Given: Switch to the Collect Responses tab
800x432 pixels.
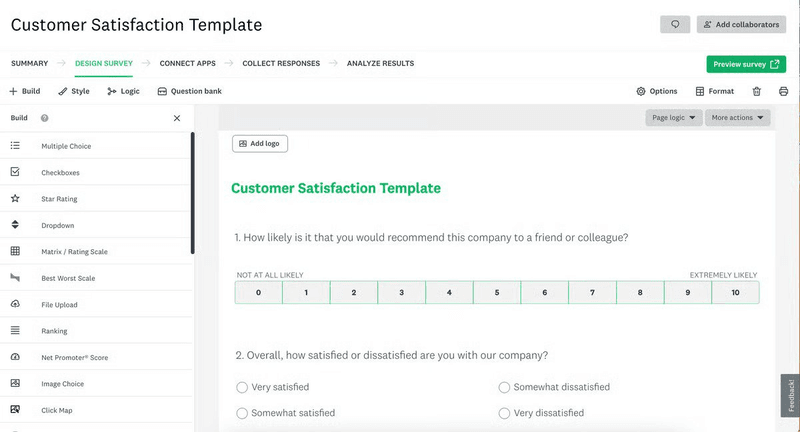Looking at the screenshot, I should 281,63.
